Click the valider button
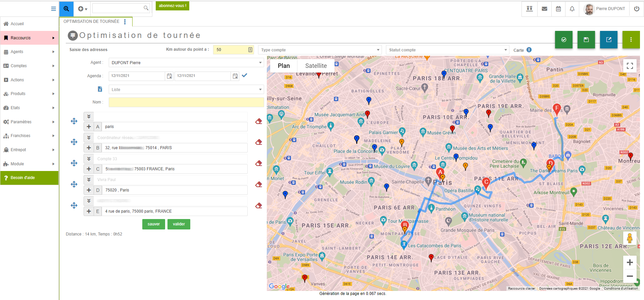The width and height of the screenshot is (644, 300). [x=179, y=224]
